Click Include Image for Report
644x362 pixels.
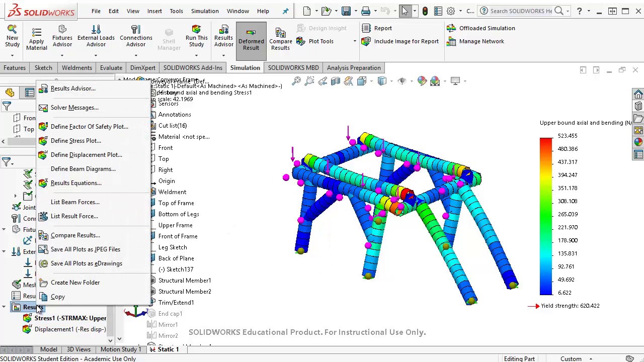pyautogui.click(x=400, y=41)
